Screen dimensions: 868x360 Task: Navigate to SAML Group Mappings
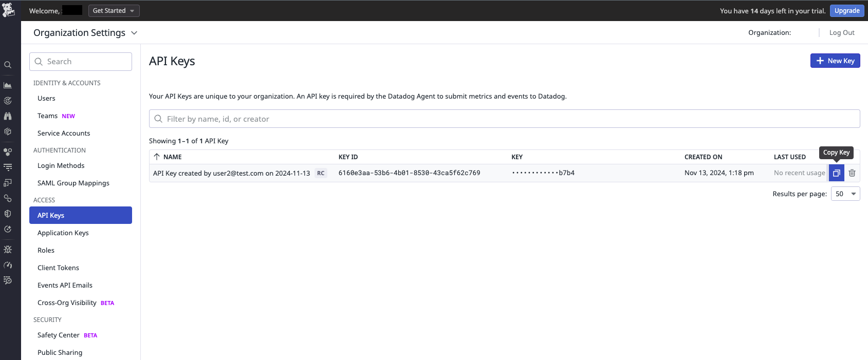pos(73,183)
